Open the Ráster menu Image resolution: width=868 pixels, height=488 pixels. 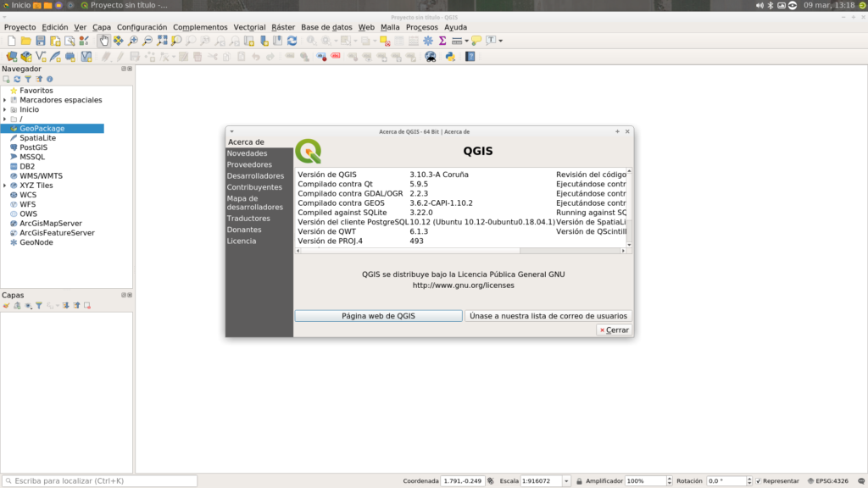(283, 27)
